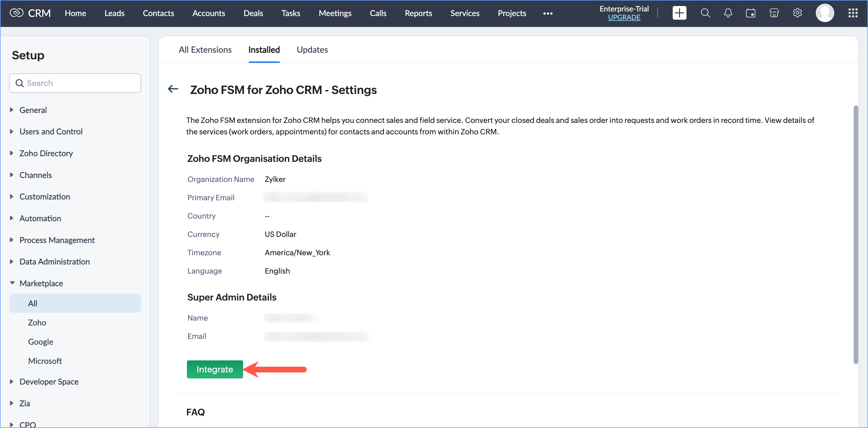Expand the General setup section
The image size is (868, 428).
[x=33, y=110]
